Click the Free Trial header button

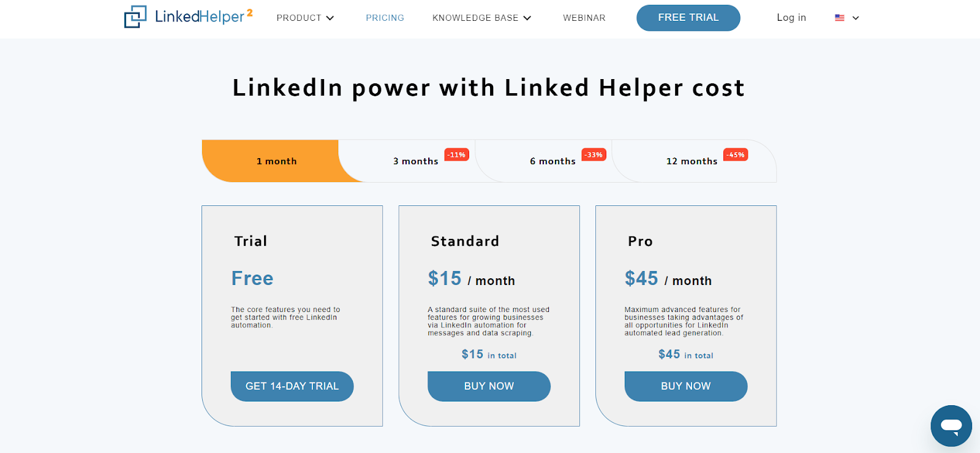(688, 18)
